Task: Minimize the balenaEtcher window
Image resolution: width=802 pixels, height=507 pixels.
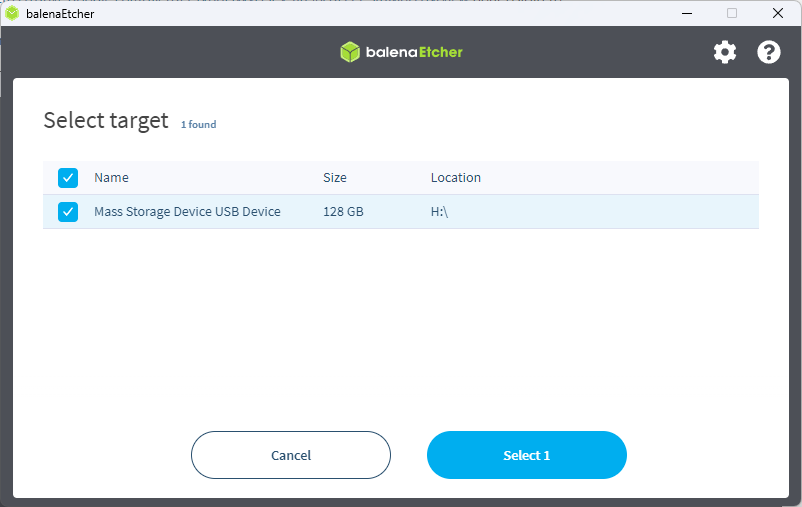Action: click(687, 13)
